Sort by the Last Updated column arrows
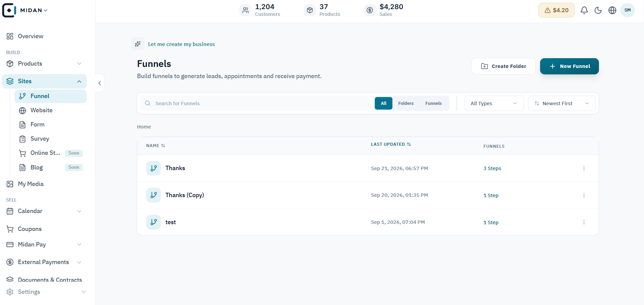Image resolution: width=644 pixels, height=305 pixels. click(x=409, y=144)
